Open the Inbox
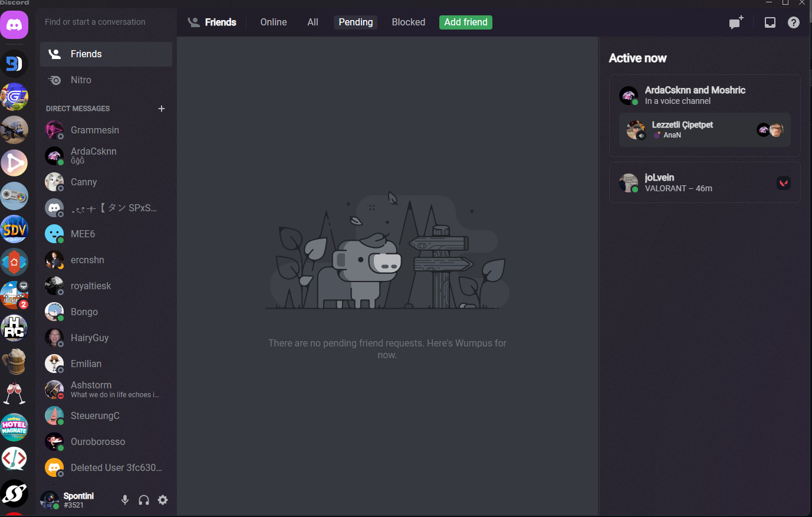 pyautogui.click(x=770, y=22)
